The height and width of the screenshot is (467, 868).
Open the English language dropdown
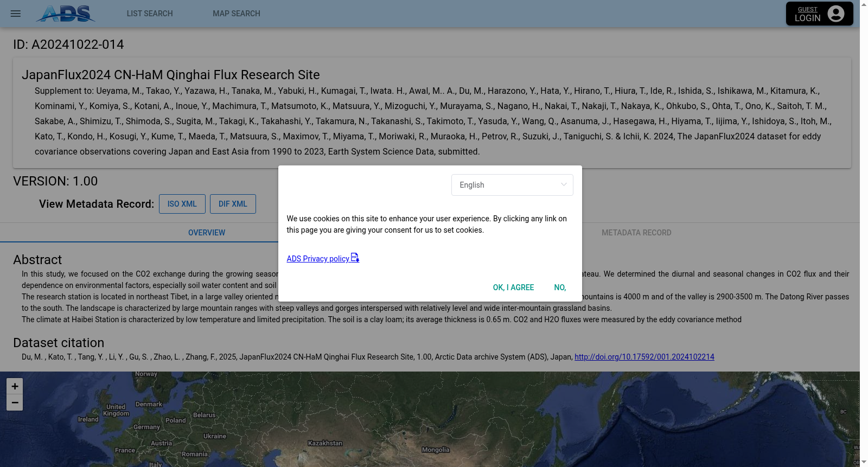click(x=512, y=185)
